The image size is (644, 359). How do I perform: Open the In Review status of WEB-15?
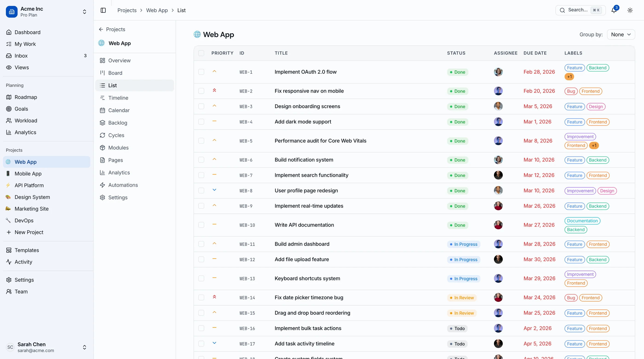pyautogui.click(x=462, y=313)
